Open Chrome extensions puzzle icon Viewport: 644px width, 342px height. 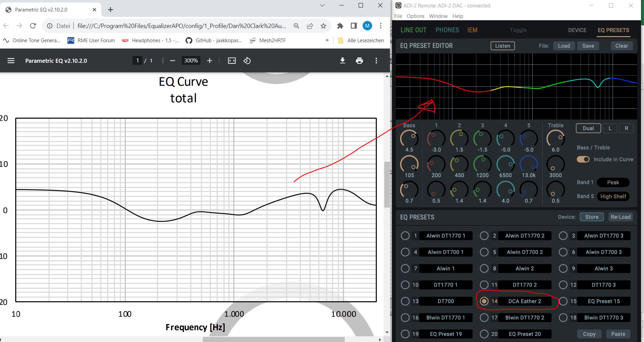(340, 26)
